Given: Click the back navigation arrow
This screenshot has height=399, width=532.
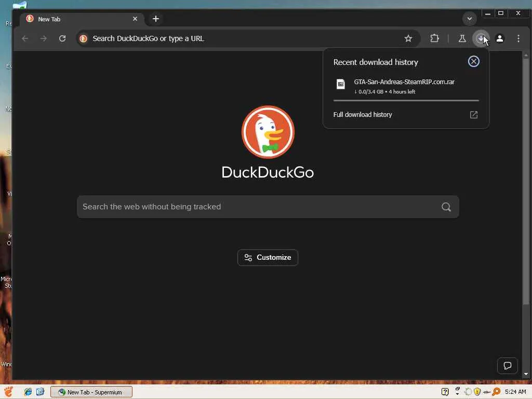Looking at the screenshot, I should point(25,38).
